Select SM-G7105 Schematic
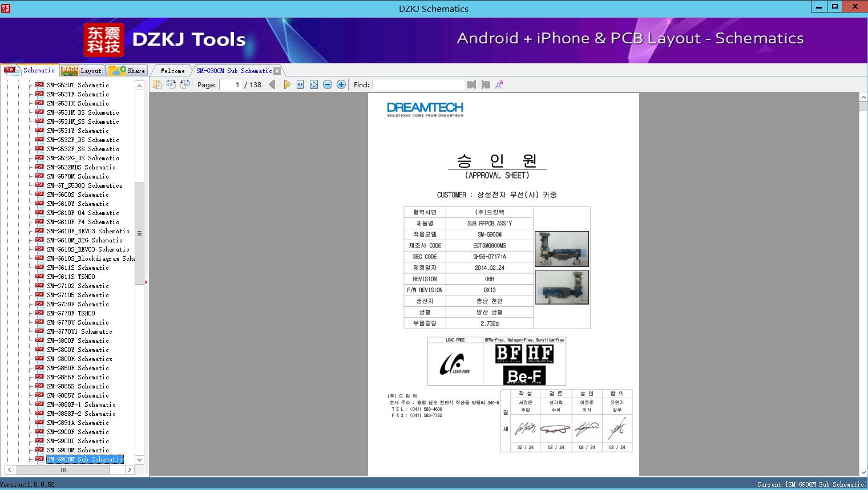 78,295
